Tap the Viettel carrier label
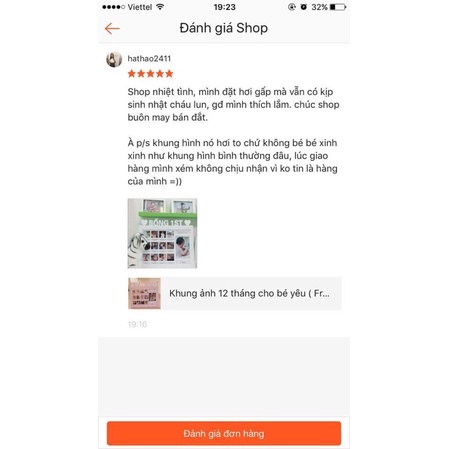 (x=140, y=7)
